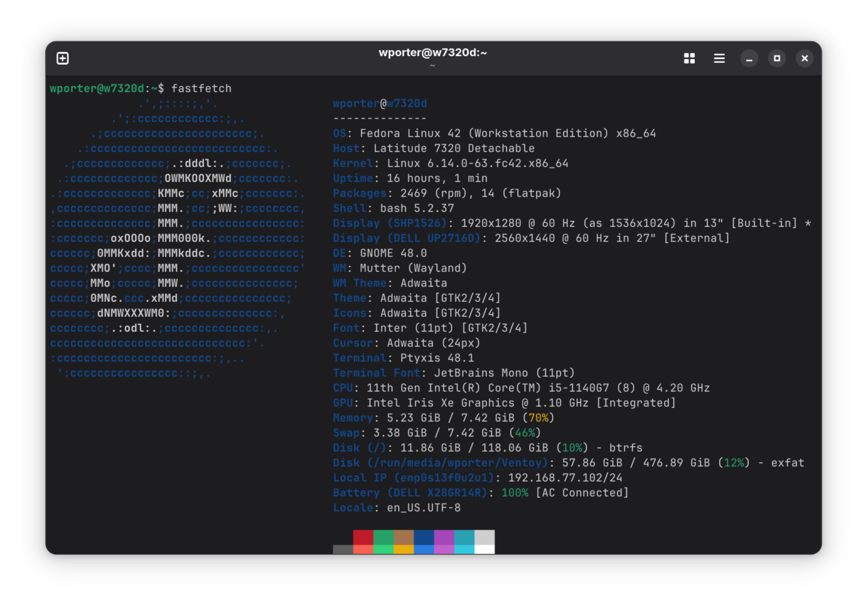Screen dimensions: 868x605
Task: Close the terminal window
Action: (x=804, y=58)
